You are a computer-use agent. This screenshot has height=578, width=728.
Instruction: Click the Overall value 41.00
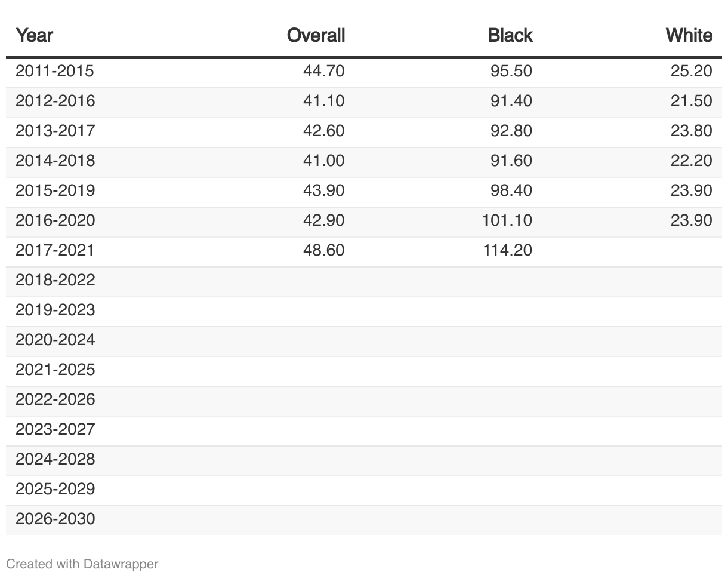point(323,161)
